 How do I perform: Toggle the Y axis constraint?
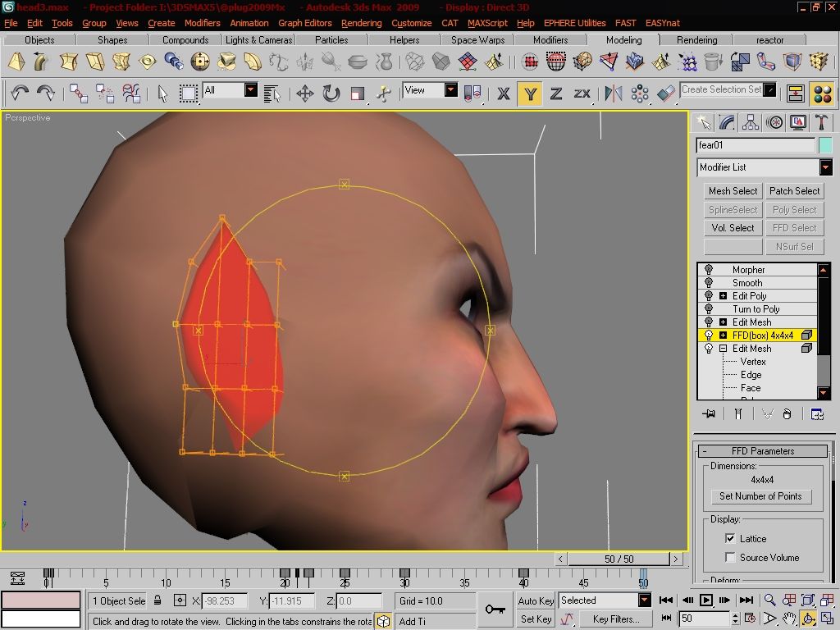[530, 94]
